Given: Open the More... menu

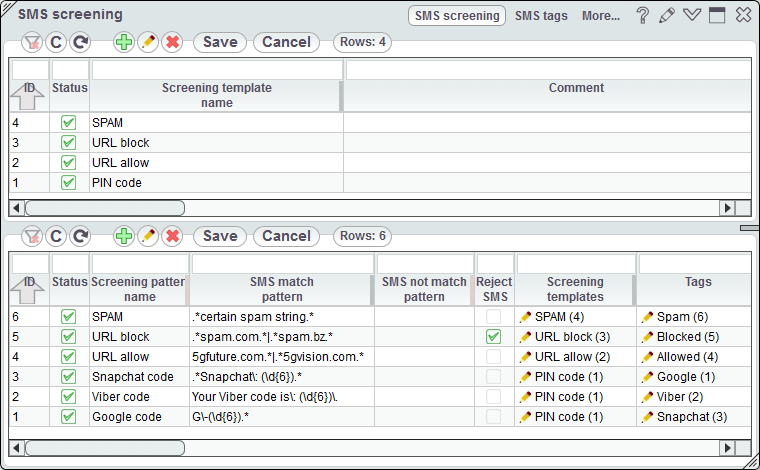Looking at the screenshot, I should (x=601, y=16).
